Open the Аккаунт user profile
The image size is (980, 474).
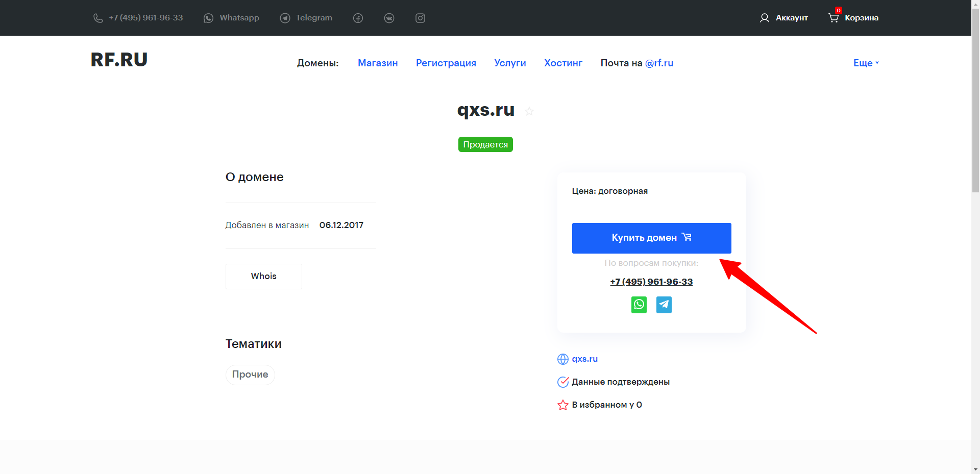coord(784,18)
